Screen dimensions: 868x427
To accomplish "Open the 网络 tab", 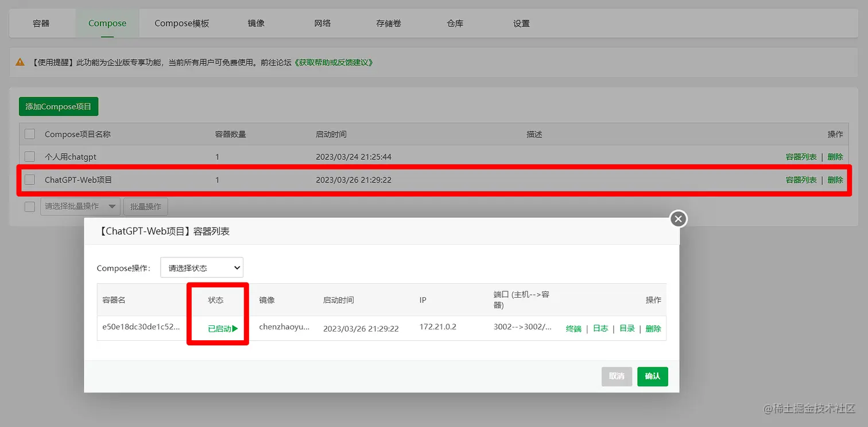I will click(x=323, y=24).
